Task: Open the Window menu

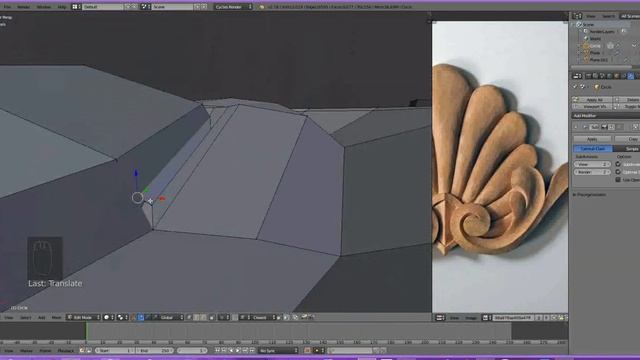Action: tap(44, 7)
